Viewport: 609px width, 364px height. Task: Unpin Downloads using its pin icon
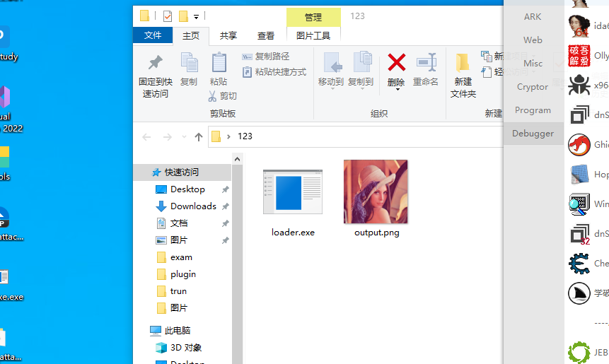pos(225,206)
